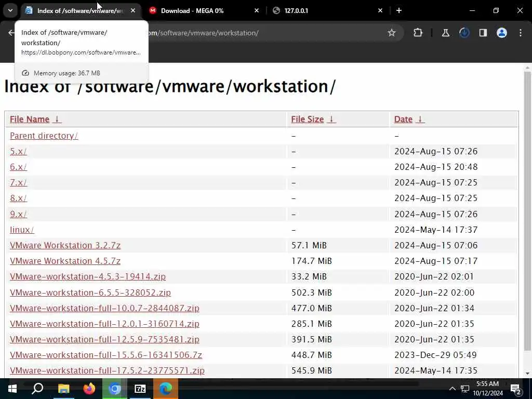Click the scrollbar down arrow
Viewport: 532px width, 399px height.
point(527,374)
